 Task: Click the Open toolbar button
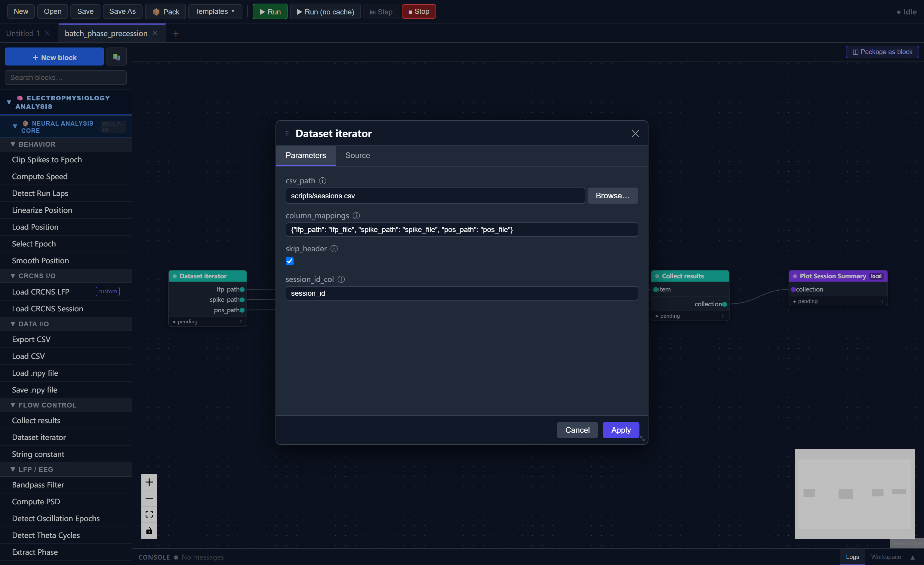click(x=53, y=12)
